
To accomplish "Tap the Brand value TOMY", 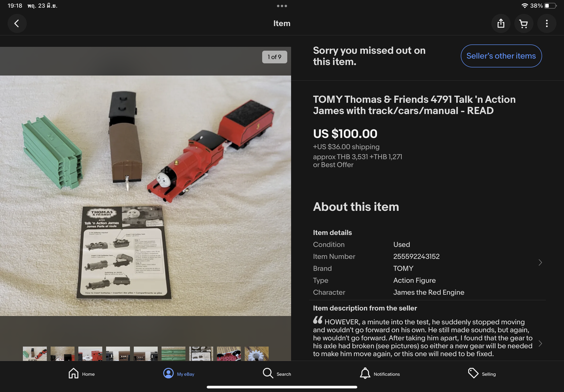I will pos(403,269).
